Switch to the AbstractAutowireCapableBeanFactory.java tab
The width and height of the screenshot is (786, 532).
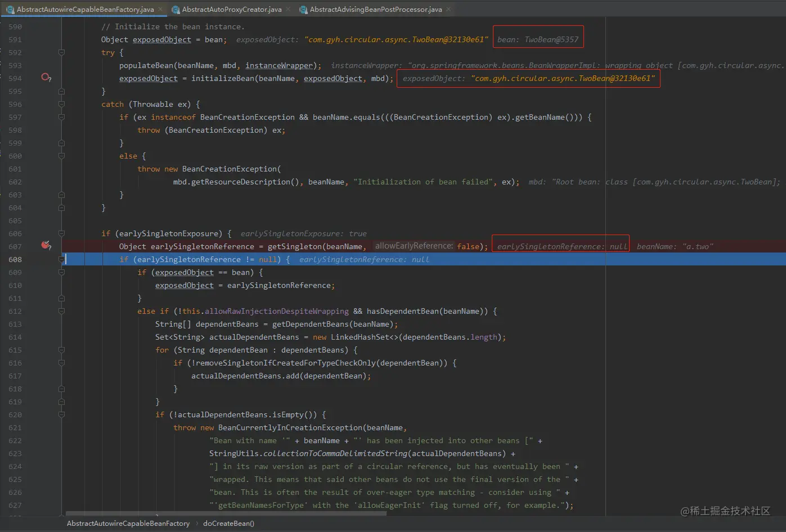point(86,10)
